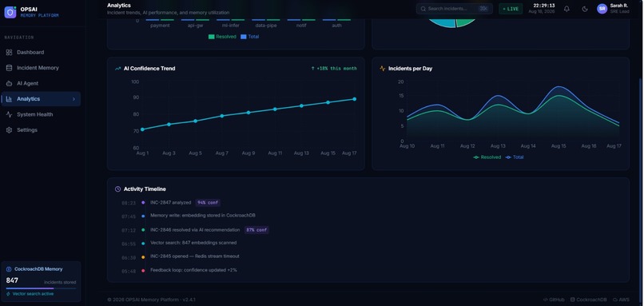Click the Sarah R. profile name
This screenshot has height=306, width=644.
pyautogui.click(x=619, y=6)
